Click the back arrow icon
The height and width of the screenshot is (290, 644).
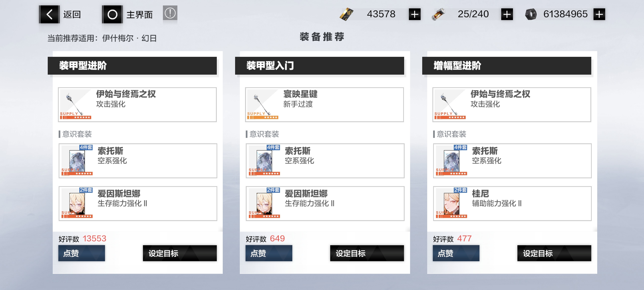(x=49, y=14)
